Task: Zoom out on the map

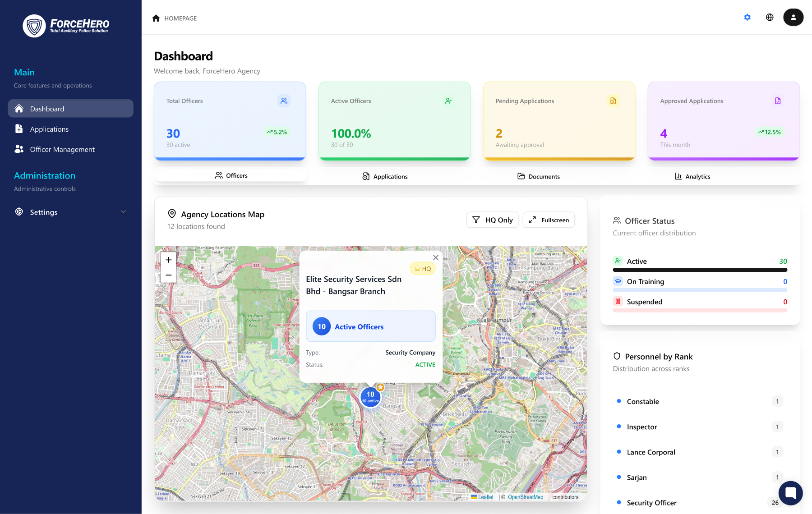Action: [x=169, y=275]
